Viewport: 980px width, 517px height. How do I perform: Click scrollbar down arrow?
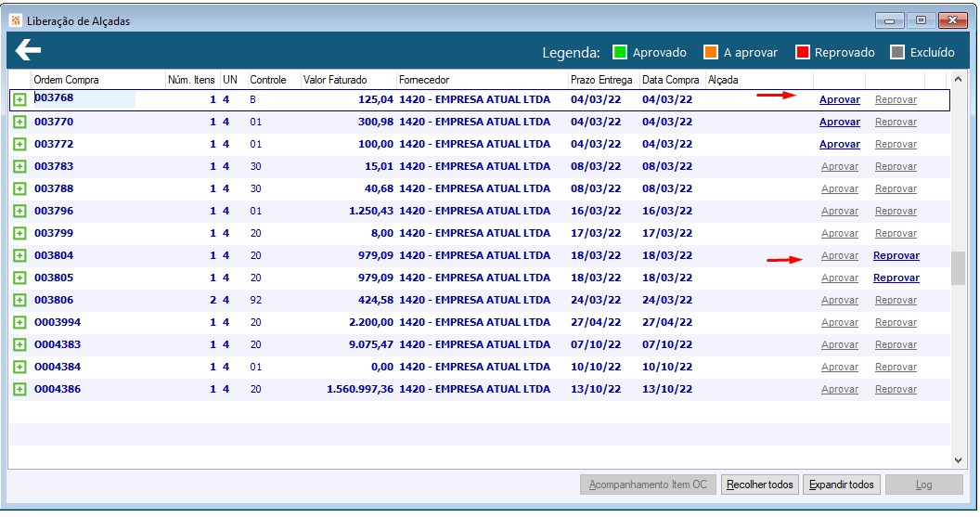tap(958, 460)
